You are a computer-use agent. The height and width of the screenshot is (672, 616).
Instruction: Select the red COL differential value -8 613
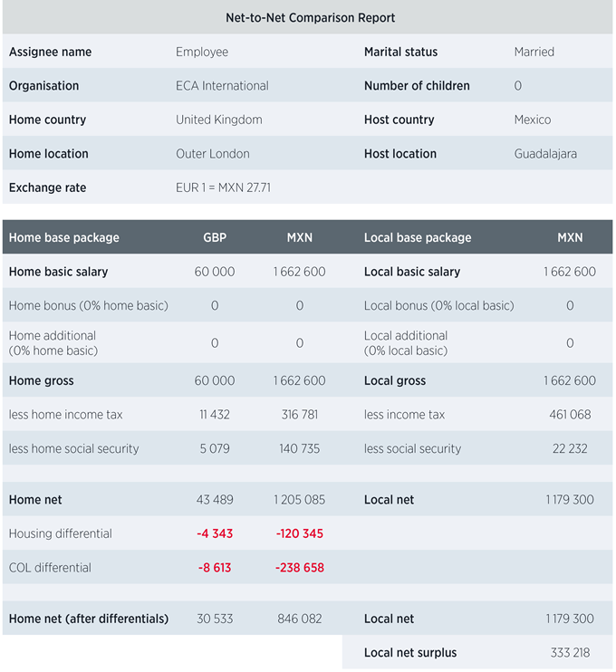pos(215,568)
